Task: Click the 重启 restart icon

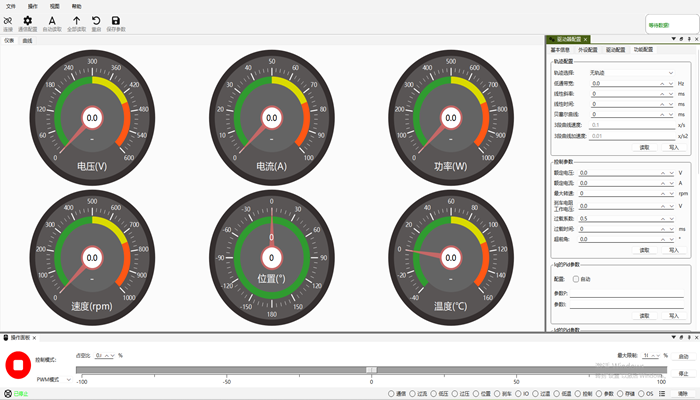Action: [x=96, y=20]
